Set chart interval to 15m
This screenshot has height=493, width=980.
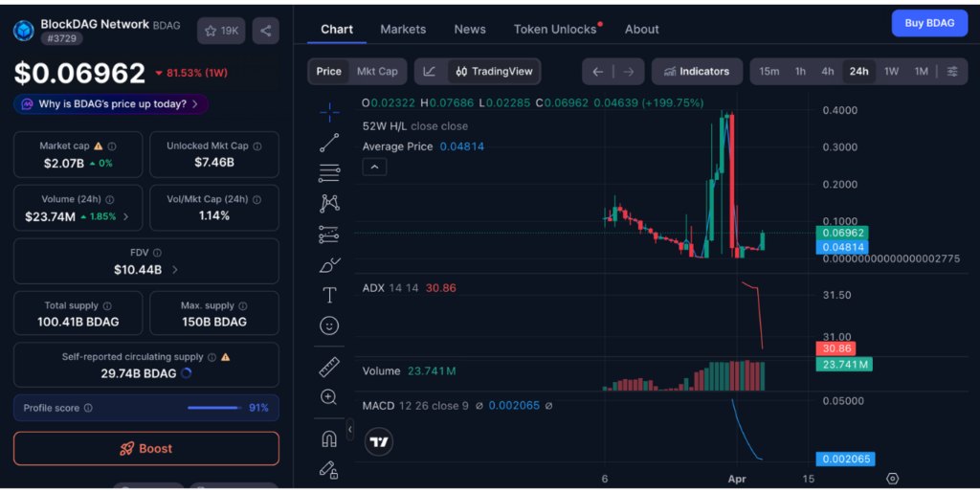[768, 71]
